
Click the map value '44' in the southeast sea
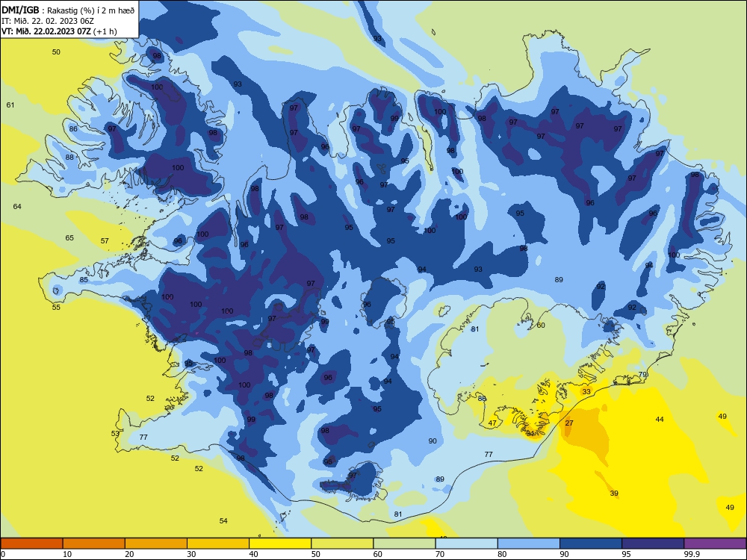pos(660,419)
